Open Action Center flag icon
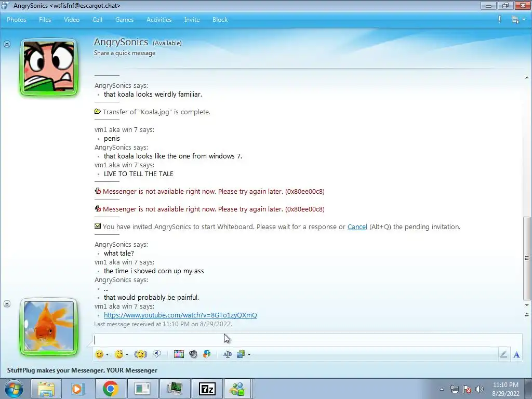 (467, 389)
